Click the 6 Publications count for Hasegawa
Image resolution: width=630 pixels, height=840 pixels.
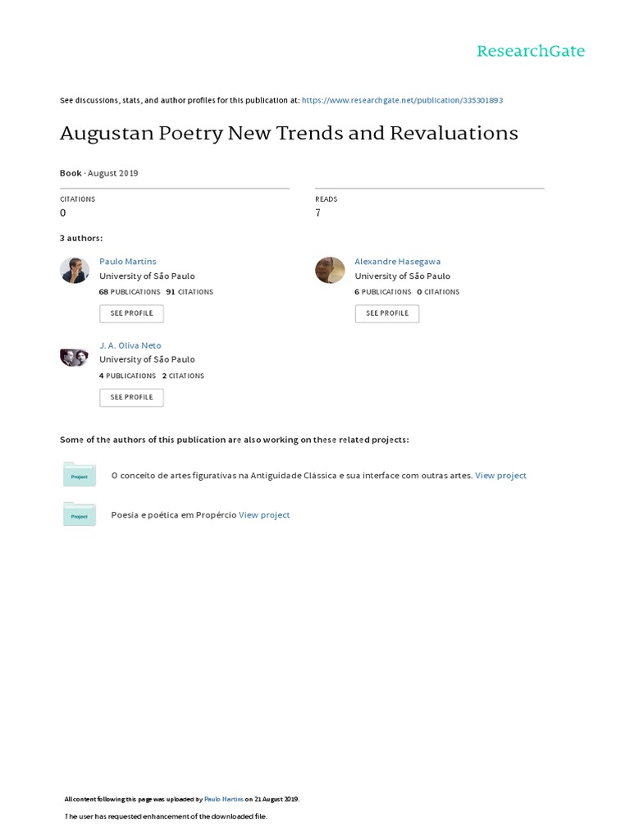[x=383, y=292]
